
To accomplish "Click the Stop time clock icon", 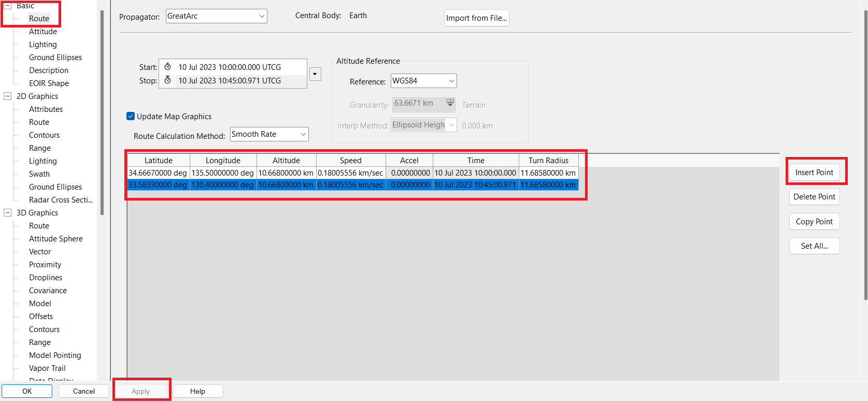I will pos(167,80).
